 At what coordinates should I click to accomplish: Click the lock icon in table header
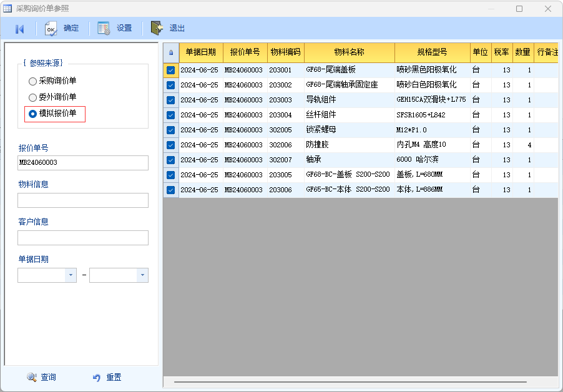point(171,52)
